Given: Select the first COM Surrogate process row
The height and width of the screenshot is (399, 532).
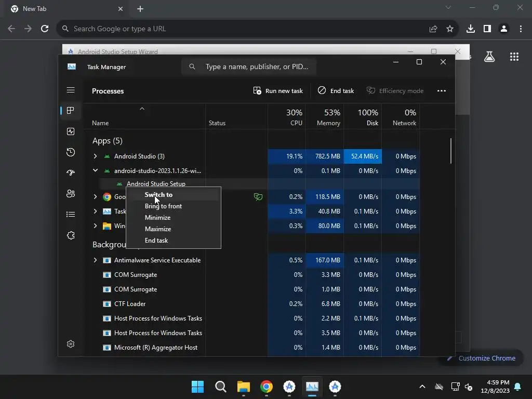Looking at the screenshot, I should point(251,275).
